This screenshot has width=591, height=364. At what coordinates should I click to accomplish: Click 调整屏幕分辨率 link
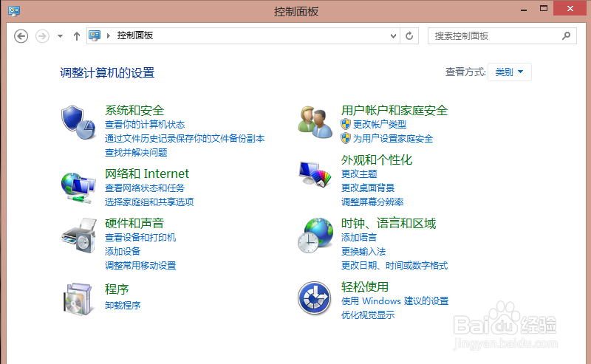coord(372,202)
